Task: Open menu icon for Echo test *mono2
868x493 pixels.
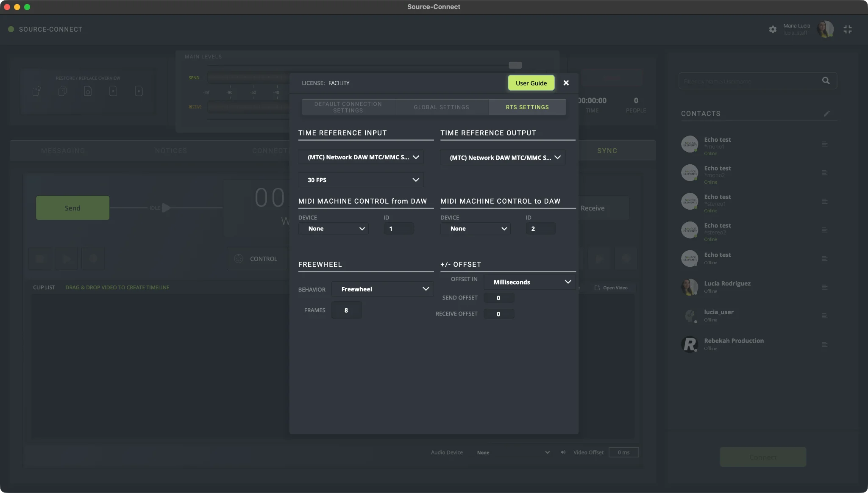Action: (825, 173)
